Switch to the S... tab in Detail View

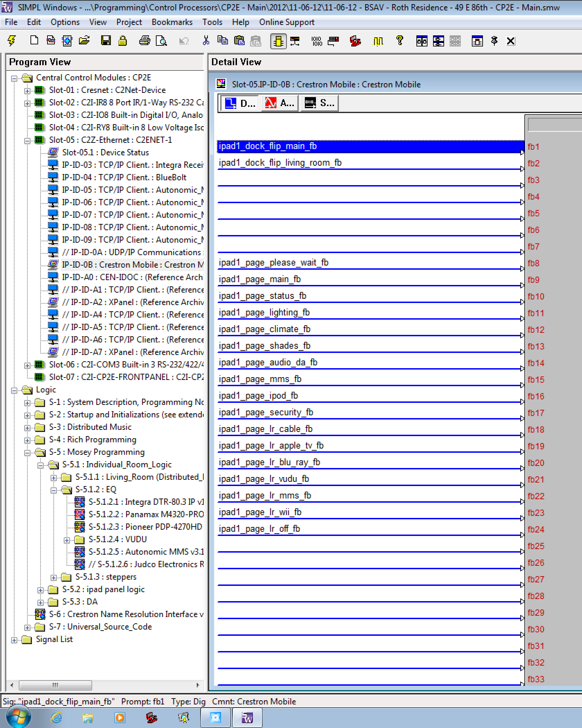coord(319,103)
